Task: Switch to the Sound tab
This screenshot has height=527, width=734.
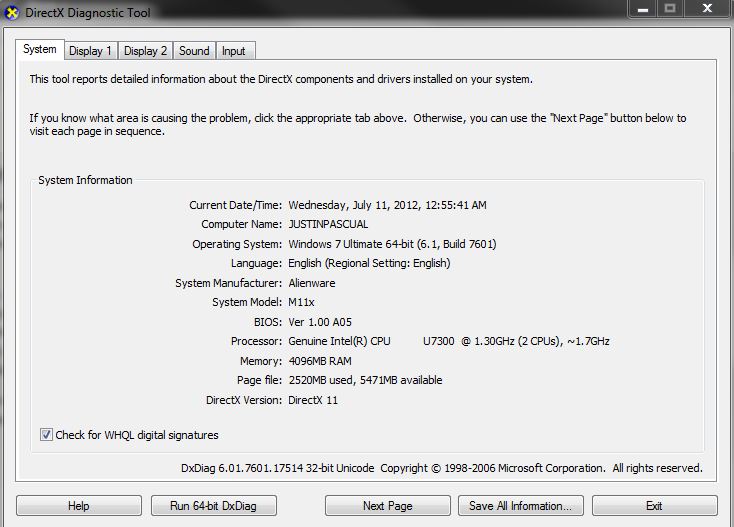Action: (194, 51)
